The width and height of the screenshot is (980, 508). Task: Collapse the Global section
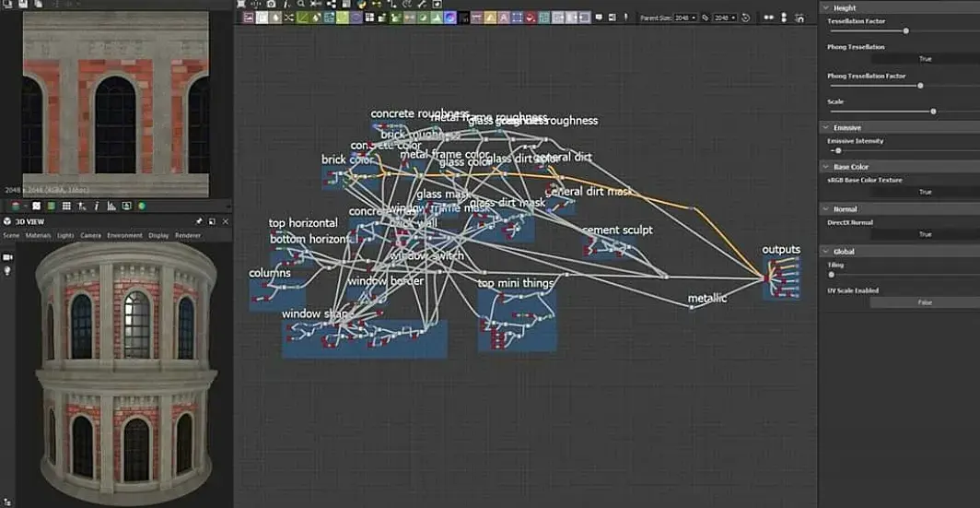tap(826, 252)
